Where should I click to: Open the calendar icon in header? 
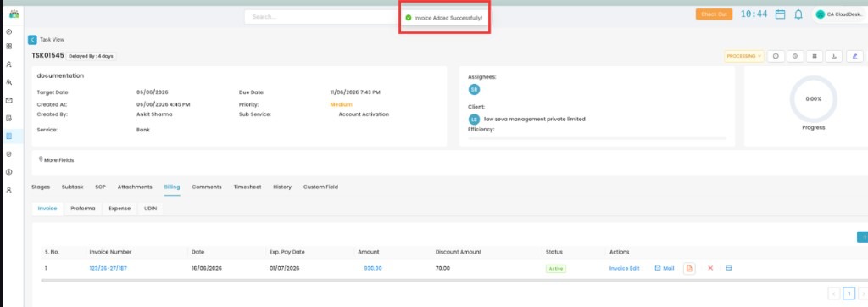[781, 15]
